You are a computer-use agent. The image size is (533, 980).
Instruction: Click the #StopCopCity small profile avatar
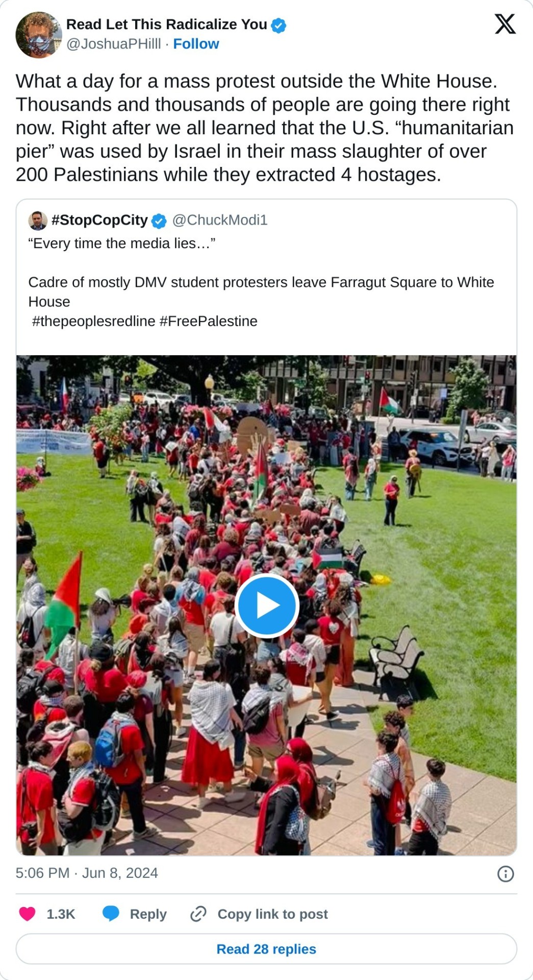(38, 220)
